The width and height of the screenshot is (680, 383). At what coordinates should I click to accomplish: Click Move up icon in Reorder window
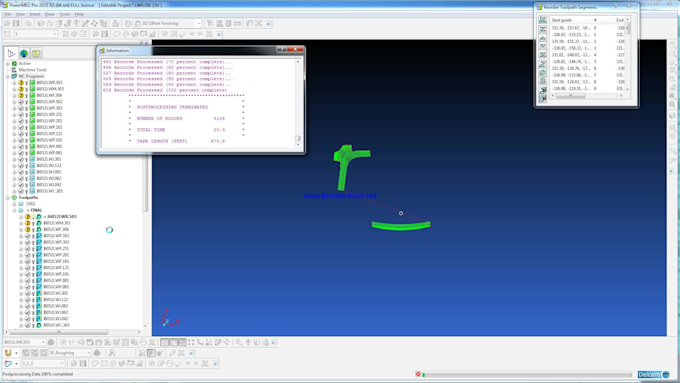point(543,38)
